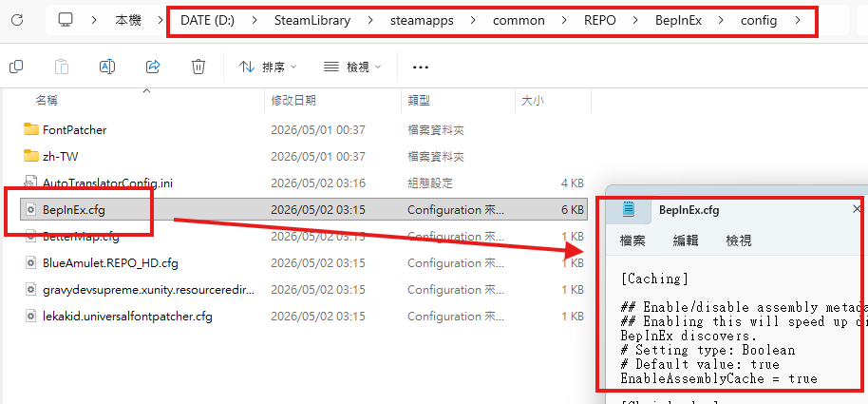Delete using the trash can icon
The width and height of the screenshot is (868, 404).
(x=198, y=67)
